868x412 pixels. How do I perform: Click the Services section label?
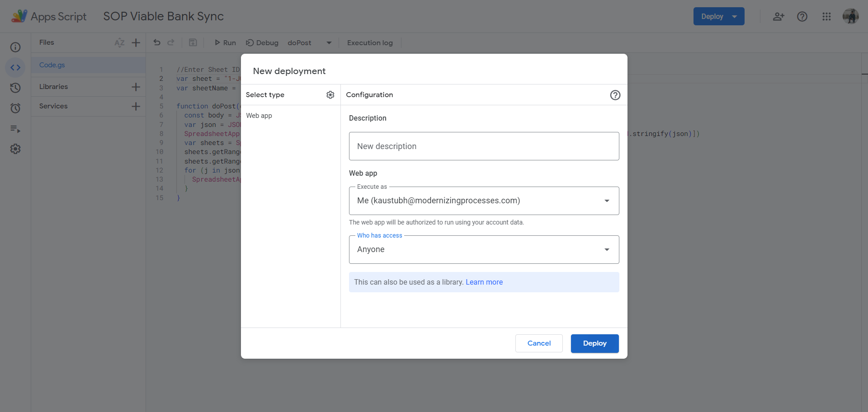click(53, 106)
